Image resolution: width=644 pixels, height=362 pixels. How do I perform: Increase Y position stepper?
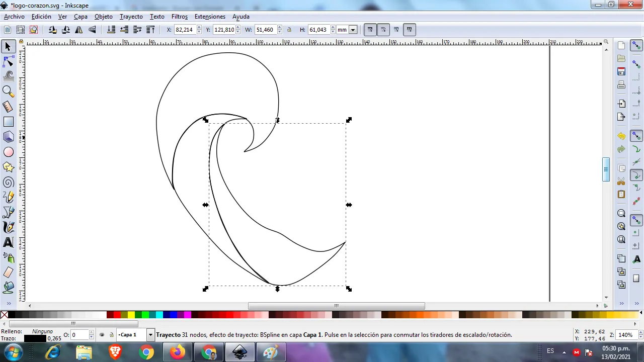(238, 28)
